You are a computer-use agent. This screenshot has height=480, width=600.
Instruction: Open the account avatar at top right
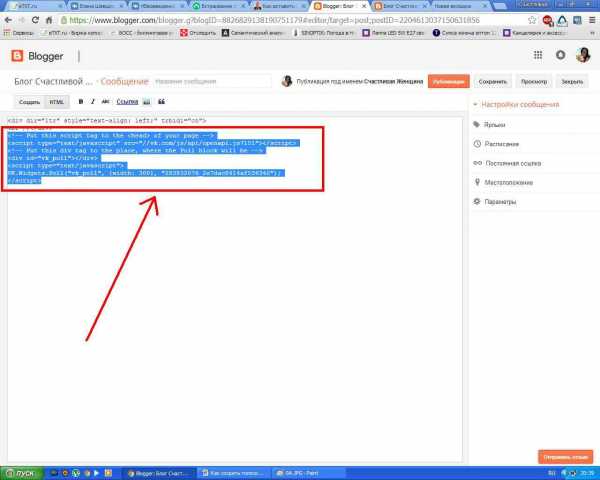click(x=583, y=55)
